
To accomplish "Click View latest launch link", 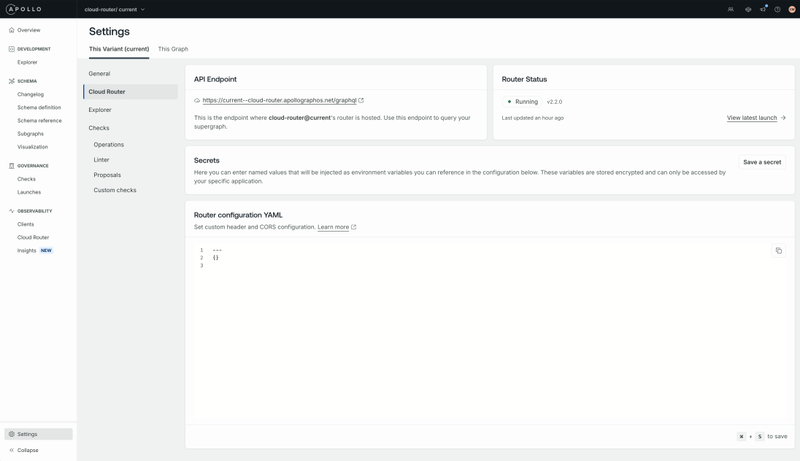I will (752, 118).
